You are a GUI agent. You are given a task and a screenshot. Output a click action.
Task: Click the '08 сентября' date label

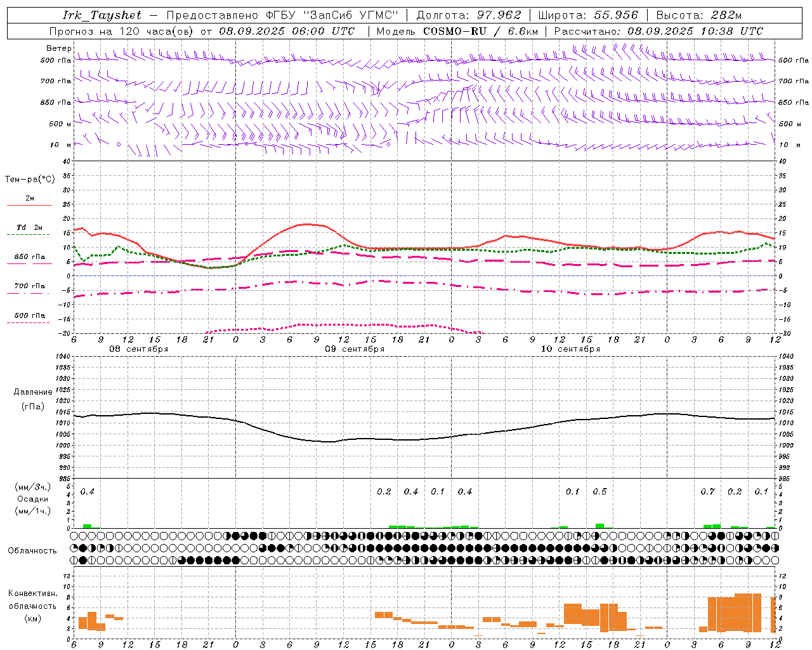tap(139, 349)
